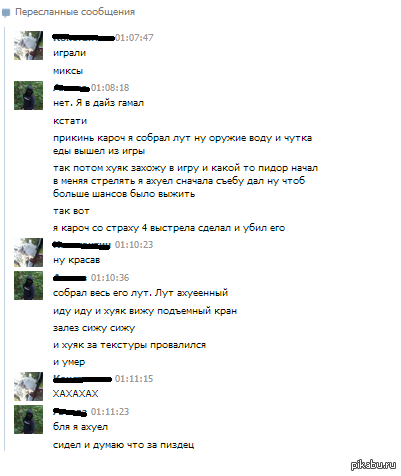
Task: Open hooded-figure avatar beside 01:08:18 message
Action: pos(28,95)
